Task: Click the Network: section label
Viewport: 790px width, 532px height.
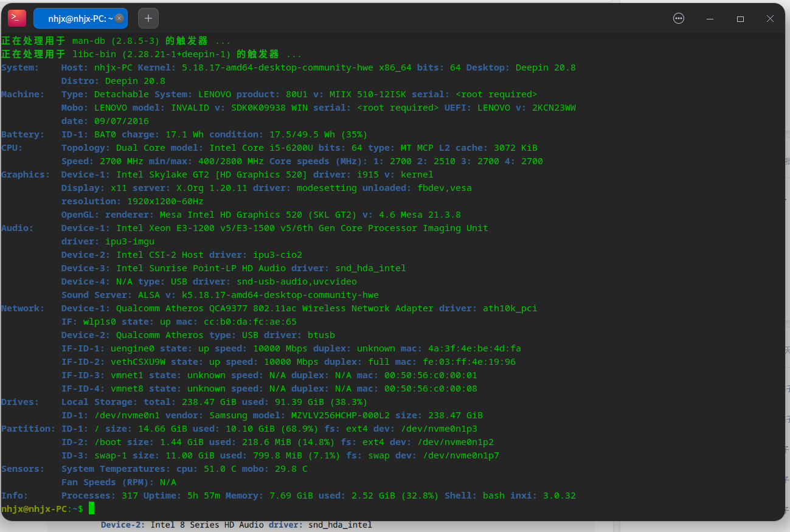Action: [x=23, y=308]
